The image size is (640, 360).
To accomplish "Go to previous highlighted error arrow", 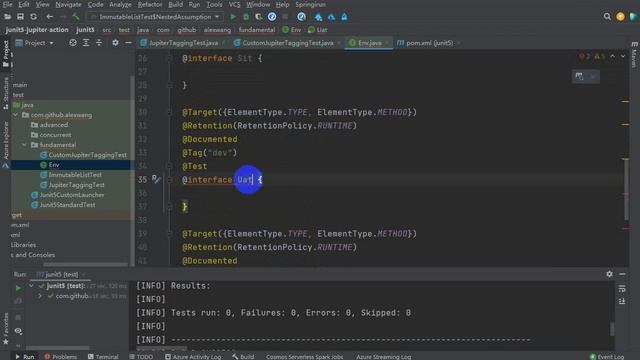I will pyautogui.click(x=613, y=56).
